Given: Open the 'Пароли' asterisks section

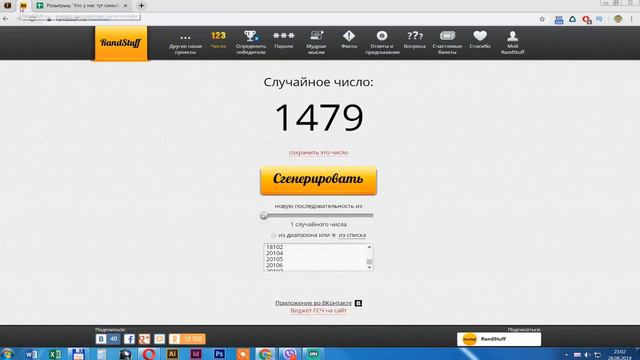Looking at the screenshot, I should (x=284, y=40).
